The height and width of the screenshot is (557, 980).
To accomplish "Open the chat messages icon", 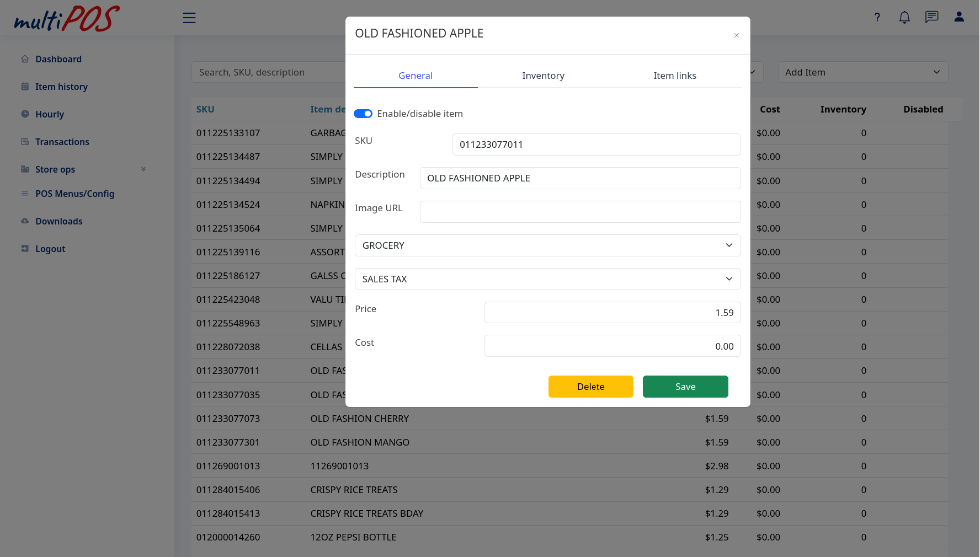I will [x=931, y=17].
